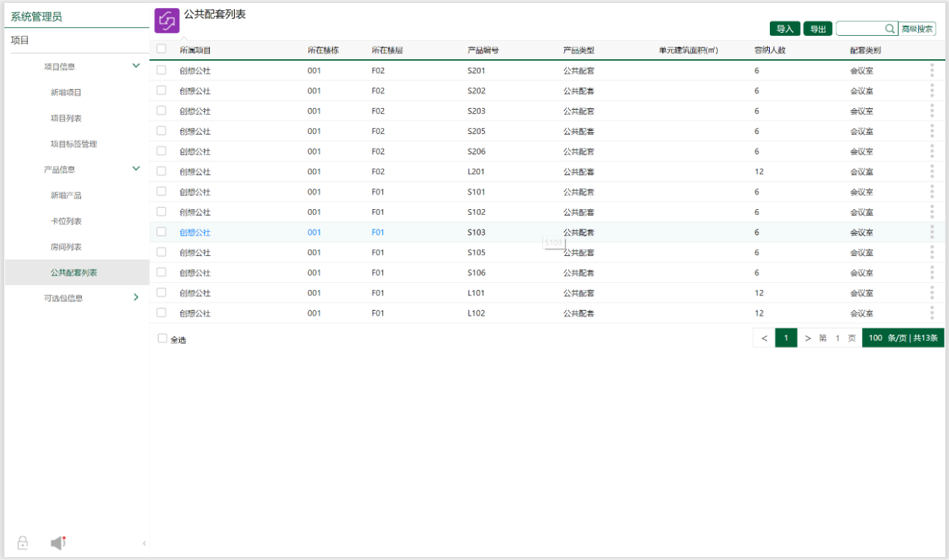This screenshot has height=560, width=949.
Task: Check the box for row S206
Action: click(162, 151)
